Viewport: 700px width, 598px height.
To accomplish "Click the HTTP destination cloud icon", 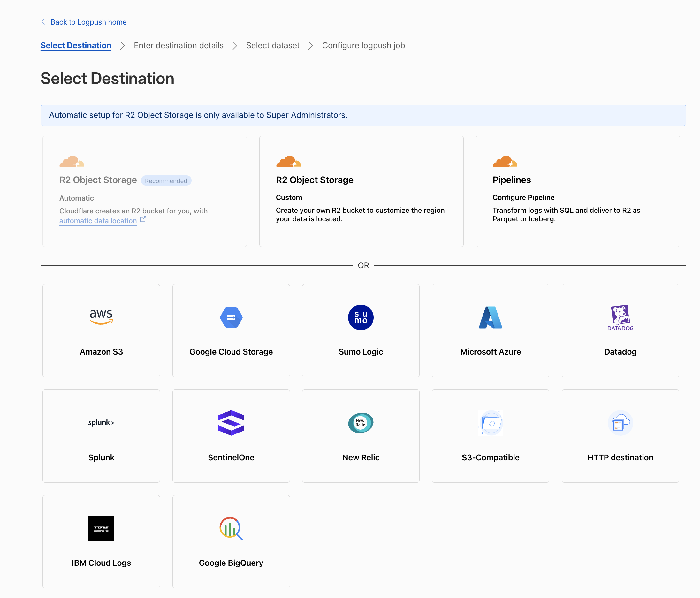I will (x=620, y=423).
